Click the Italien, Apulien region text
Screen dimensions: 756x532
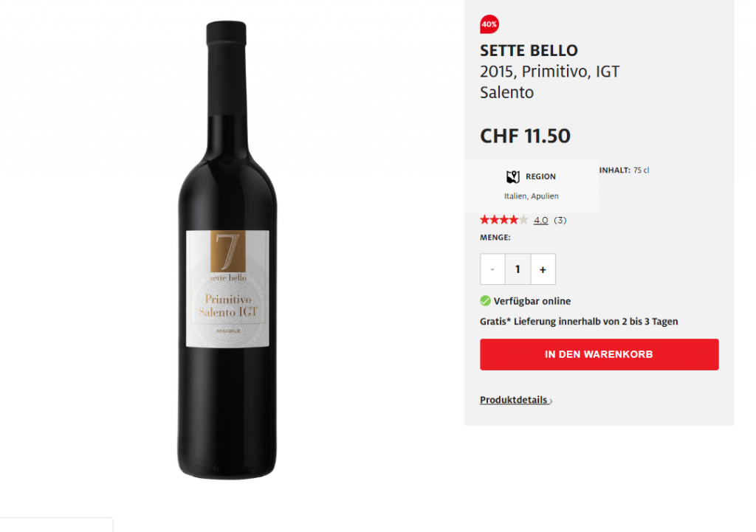coord(532,196)
